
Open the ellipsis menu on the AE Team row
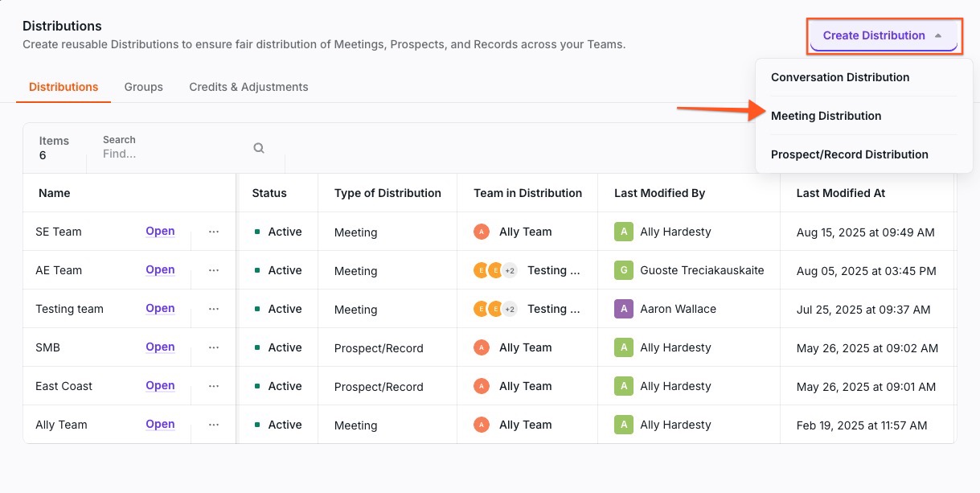pos(213,269)
